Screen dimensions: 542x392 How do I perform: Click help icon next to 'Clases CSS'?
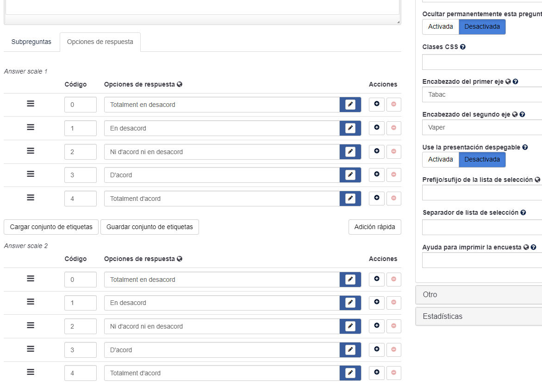click(x=463, y=47)
